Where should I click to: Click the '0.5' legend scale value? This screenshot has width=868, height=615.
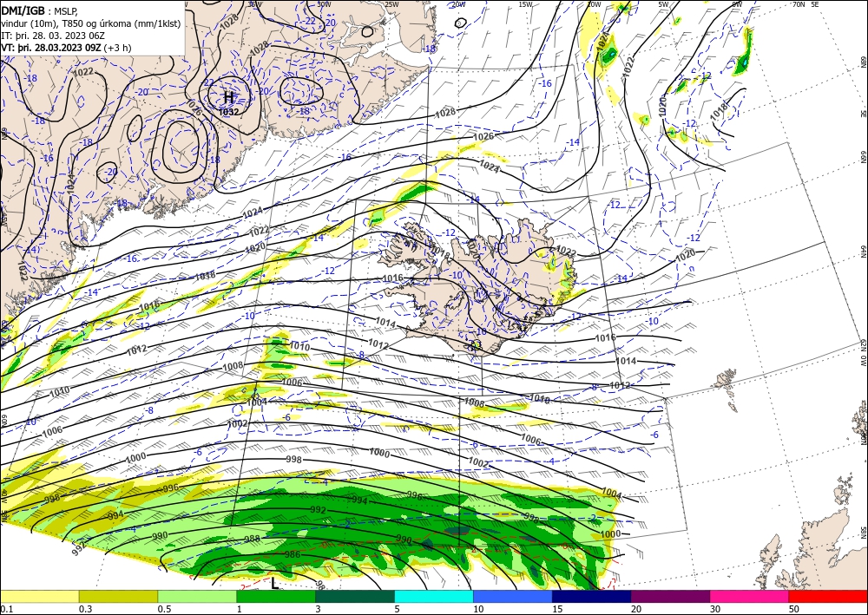click(x=164, y=609)
